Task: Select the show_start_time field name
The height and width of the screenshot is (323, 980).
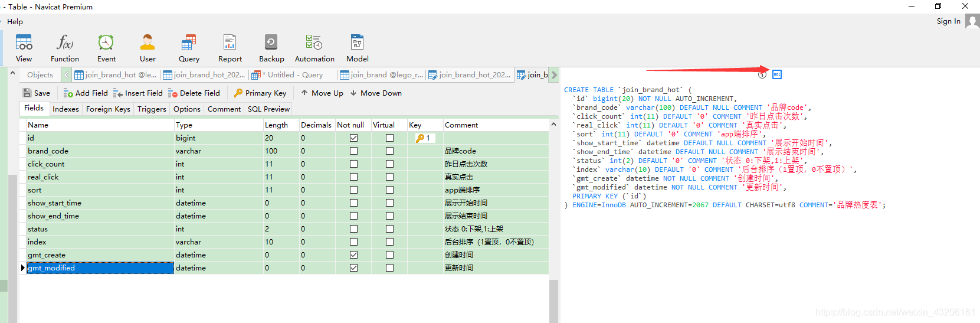Action: 54,203
